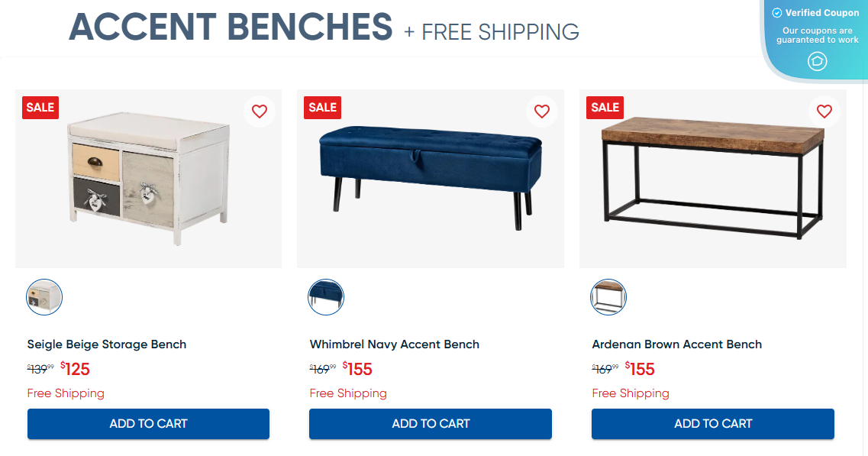Click the SALE badge on Ardenan bench
The image size is (868, 456).
coord(605,108)
